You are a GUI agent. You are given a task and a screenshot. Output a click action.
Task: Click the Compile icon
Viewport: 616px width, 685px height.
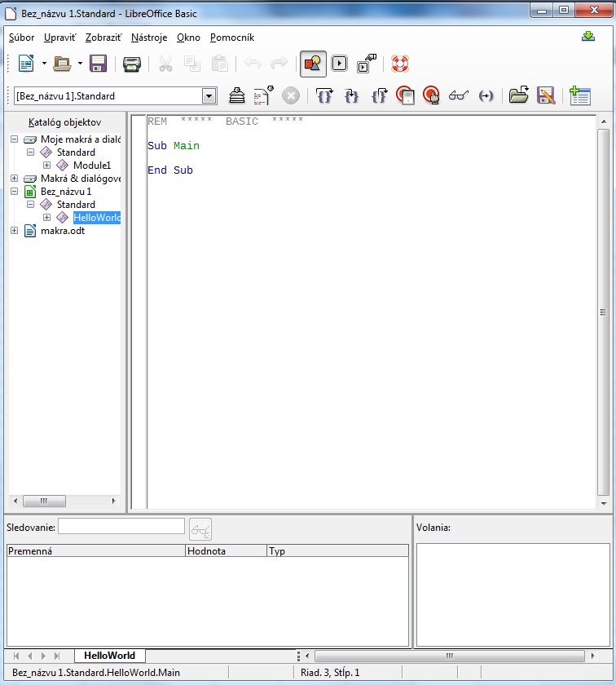coord(237,95)
